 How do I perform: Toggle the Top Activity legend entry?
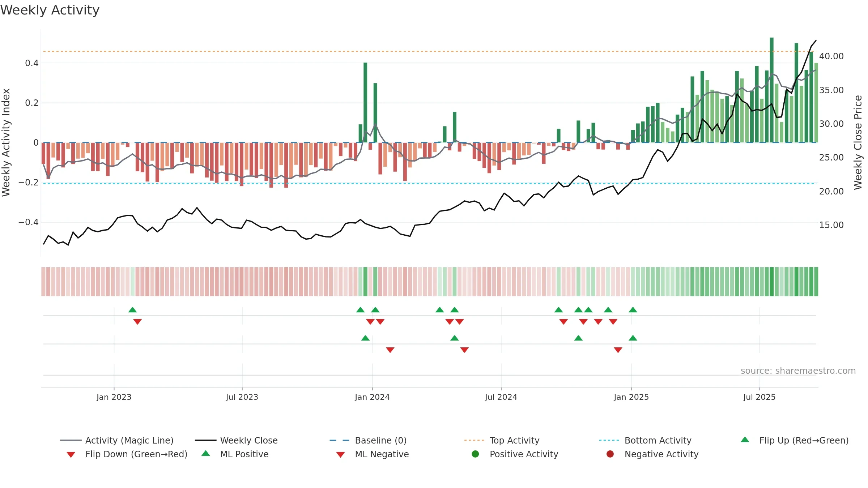point(502,440)
